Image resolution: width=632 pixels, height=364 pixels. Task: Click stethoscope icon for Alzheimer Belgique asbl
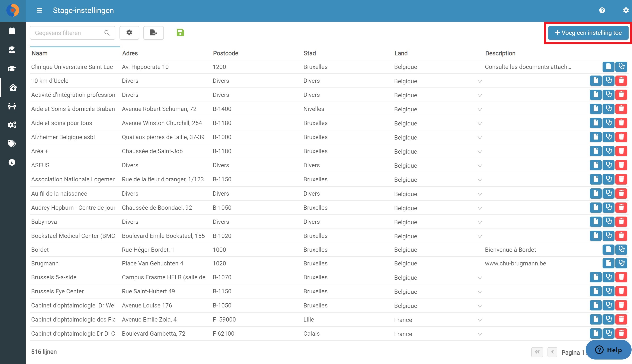point(608,137)
